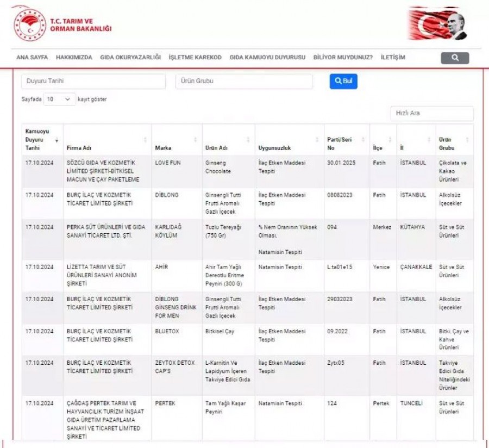The height and width of the screenshot is (448, 489).
Task: Click batch number 094
Action: point(332,227)
